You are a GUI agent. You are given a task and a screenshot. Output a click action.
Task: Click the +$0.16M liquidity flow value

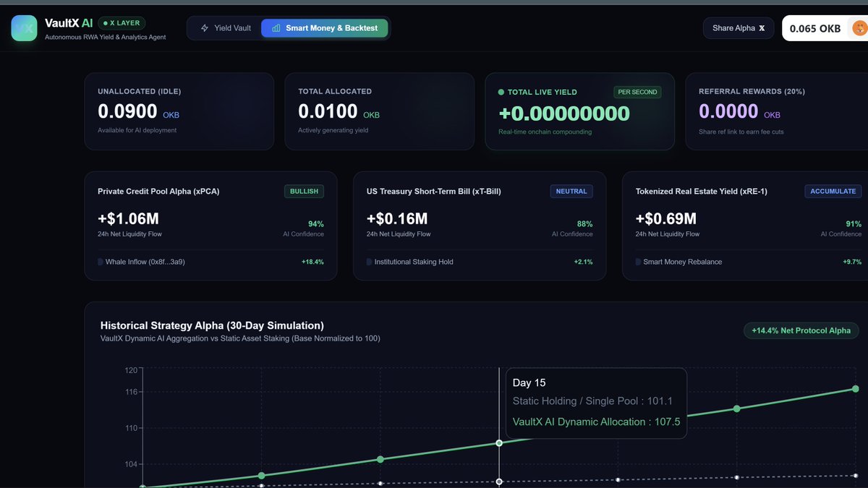click(397, 218)
